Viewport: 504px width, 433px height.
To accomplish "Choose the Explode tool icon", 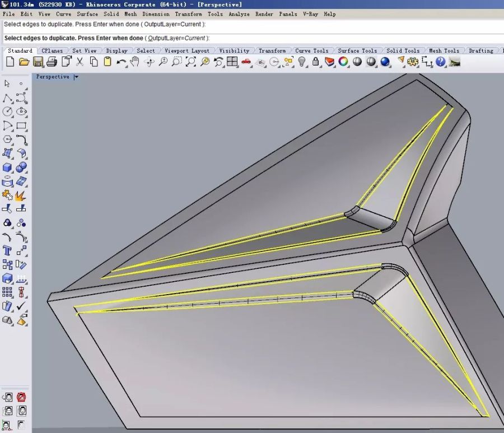I will pos(21,195).
